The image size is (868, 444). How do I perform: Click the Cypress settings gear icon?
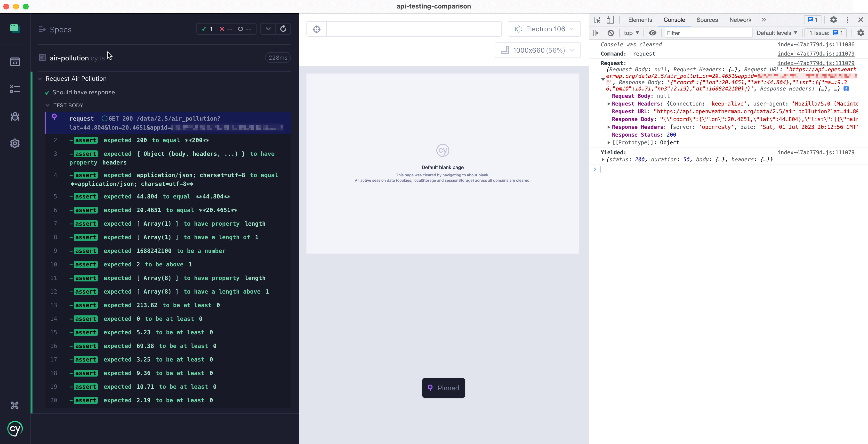click(15, 143)
